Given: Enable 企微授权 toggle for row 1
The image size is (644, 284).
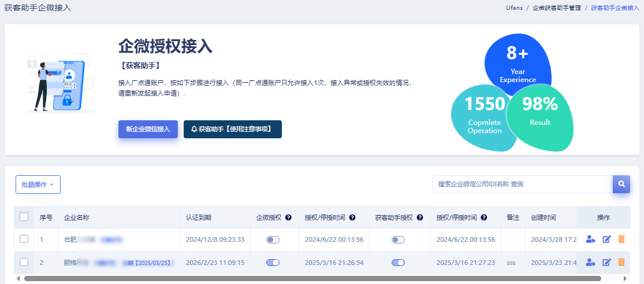Looking at the screenshot, I should pyautogui.click(x=273, y=239).
